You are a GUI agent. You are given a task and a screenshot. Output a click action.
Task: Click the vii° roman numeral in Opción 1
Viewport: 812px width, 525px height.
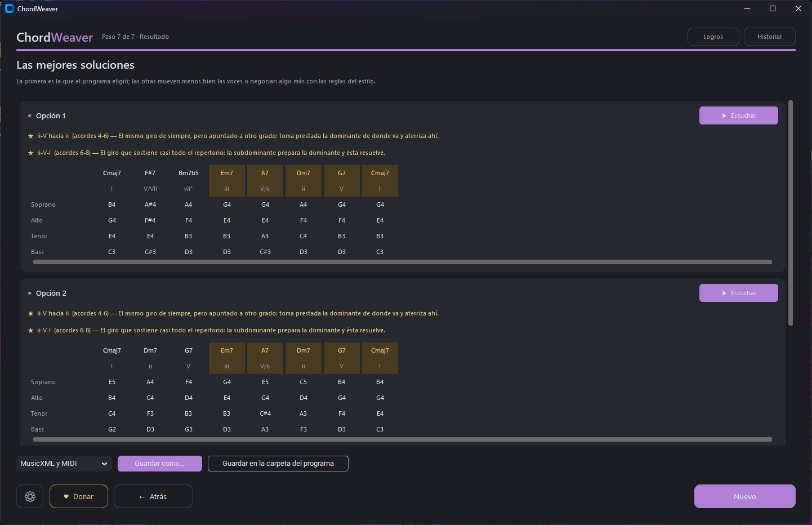coord(189,189)
